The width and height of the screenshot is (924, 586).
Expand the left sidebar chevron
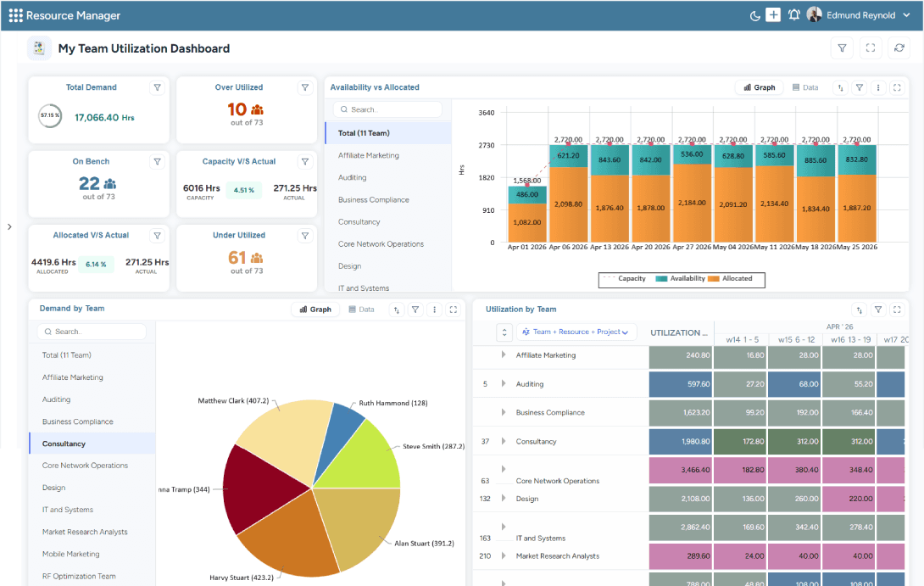pyautogui.click(x=9, y=226)
